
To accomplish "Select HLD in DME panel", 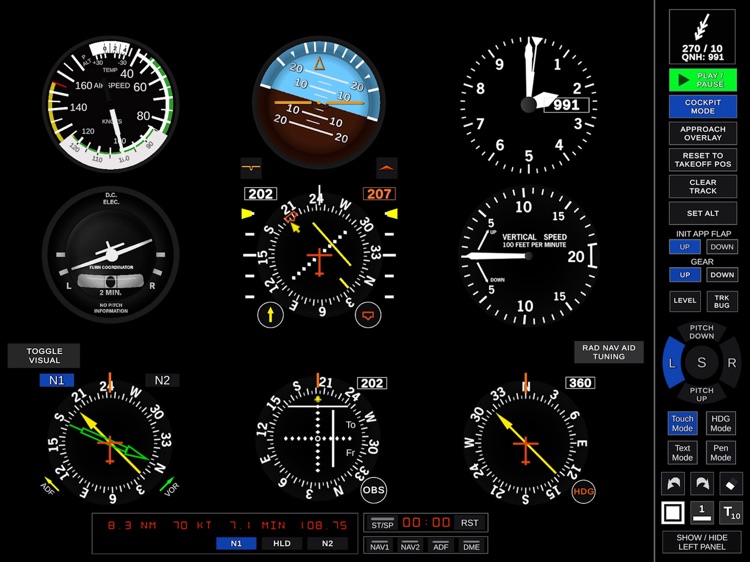I will tap(282, 543).
